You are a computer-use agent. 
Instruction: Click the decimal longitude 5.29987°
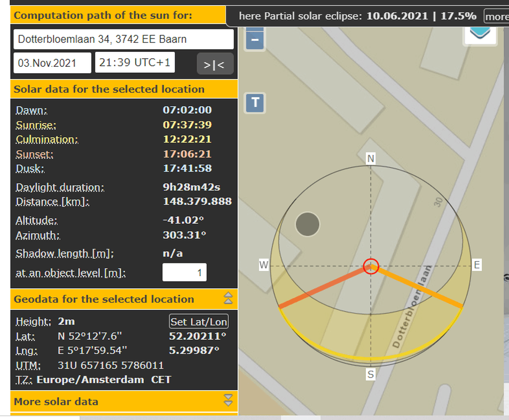click(194, 351)
